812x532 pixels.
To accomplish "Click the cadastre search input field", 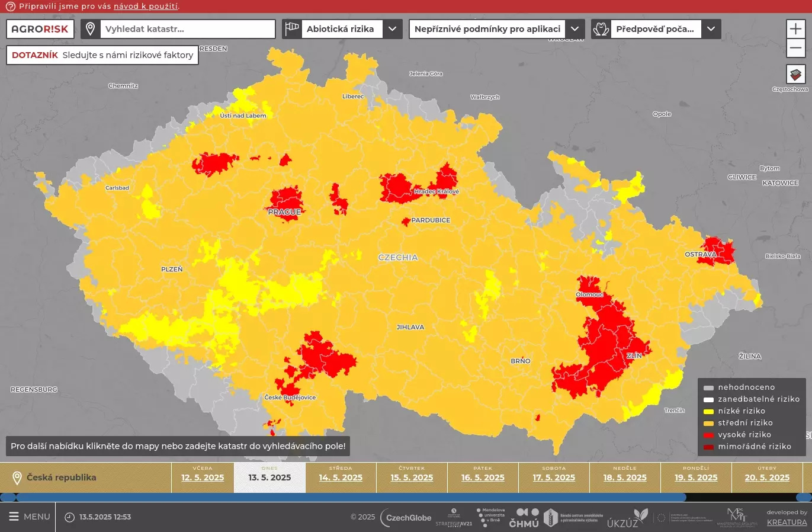I will coord(187,29).
